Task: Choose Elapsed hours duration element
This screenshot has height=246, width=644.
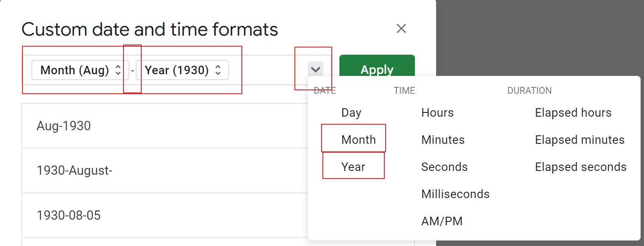Action: [x=573, y=112]
